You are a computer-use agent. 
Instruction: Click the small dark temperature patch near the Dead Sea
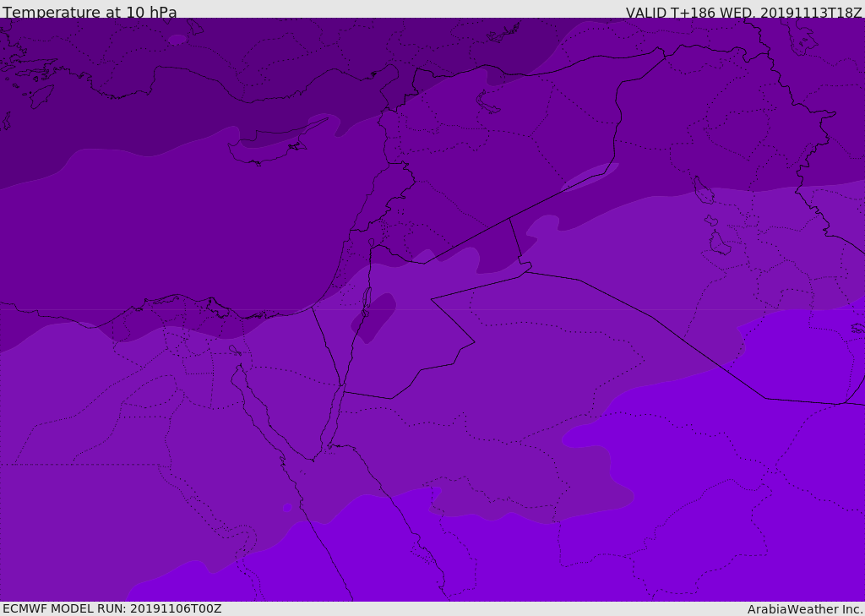[x=373, y=318]
